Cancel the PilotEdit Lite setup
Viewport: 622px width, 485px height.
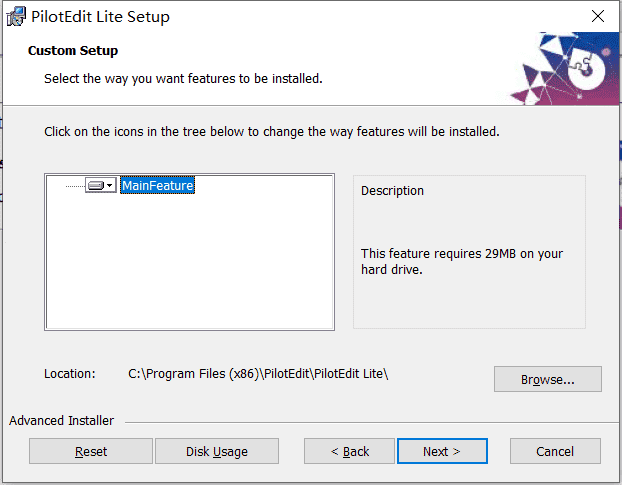tap(555, 451)
